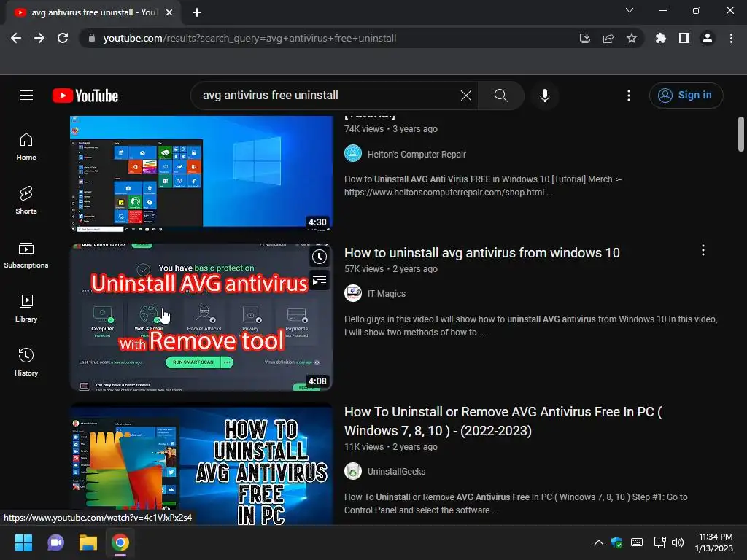Screen dimensions: 747x560
Task: Go forward in browser
Action: (x=39, y=38)
